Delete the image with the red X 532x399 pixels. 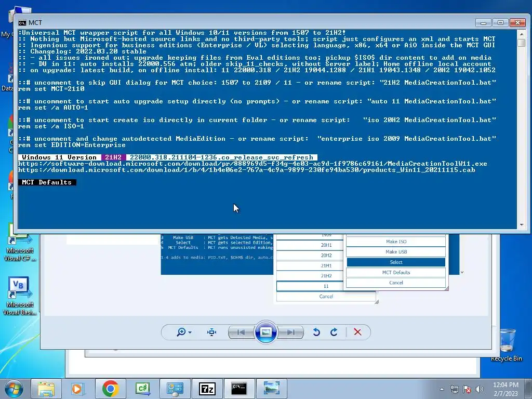pos(357,332)
